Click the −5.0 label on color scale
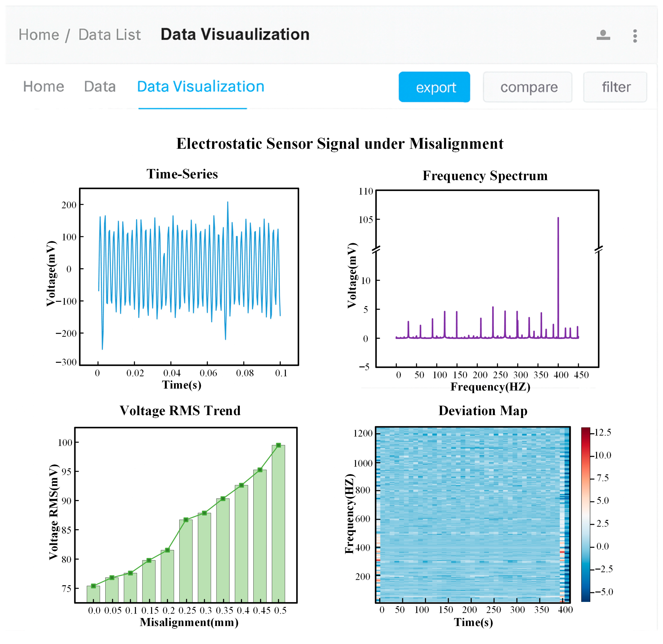 pyautogui.click(x=604, y=592)
